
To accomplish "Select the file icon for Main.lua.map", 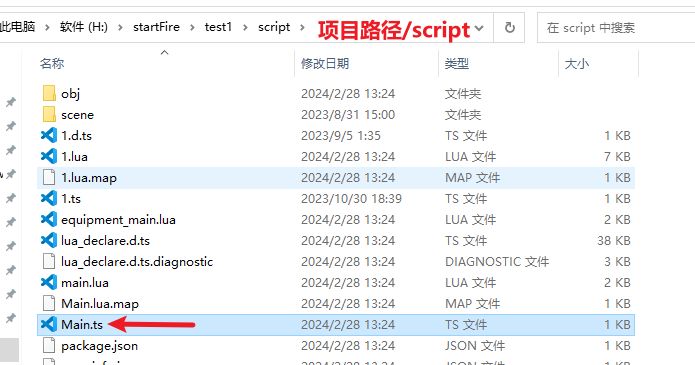I will click(49, 303).
